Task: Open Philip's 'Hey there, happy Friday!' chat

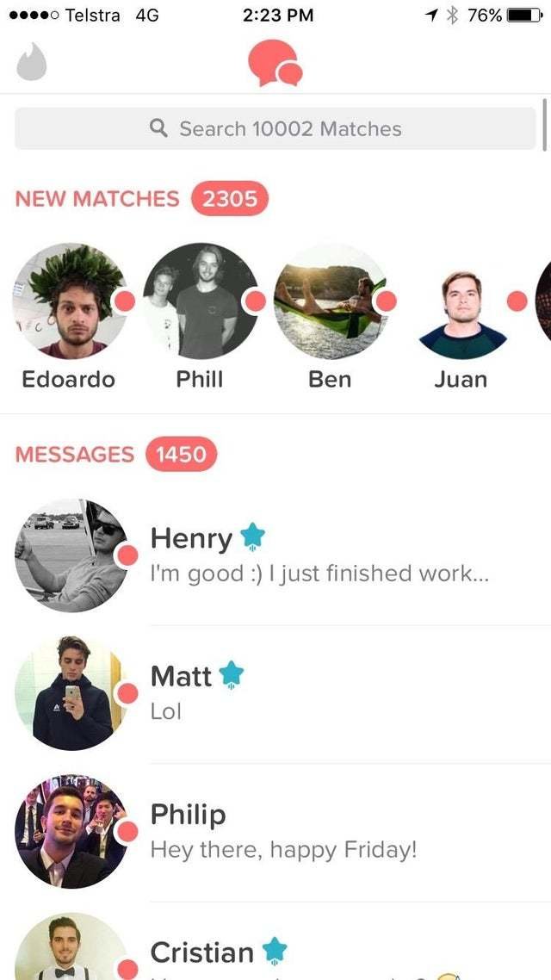Action: 275,833
